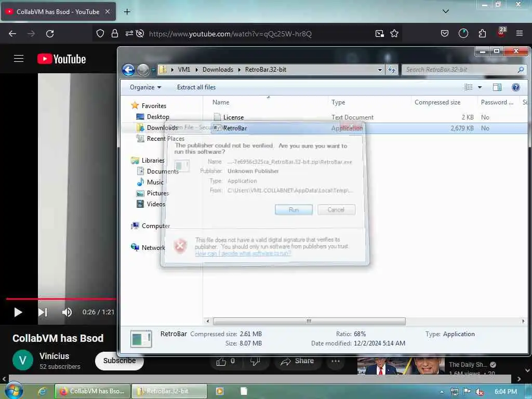Open Firefox tracking protection shield

click(100, 33)
